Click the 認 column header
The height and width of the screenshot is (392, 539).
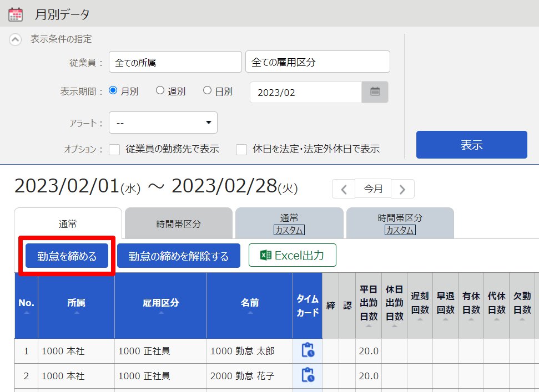(x=347, y=306)
